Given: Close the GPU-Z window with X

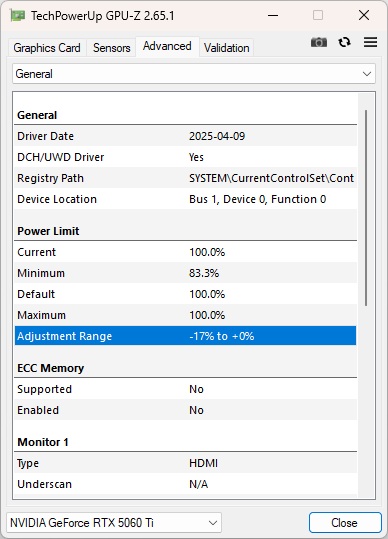Looking at the screenshot, I should point(364,15).
